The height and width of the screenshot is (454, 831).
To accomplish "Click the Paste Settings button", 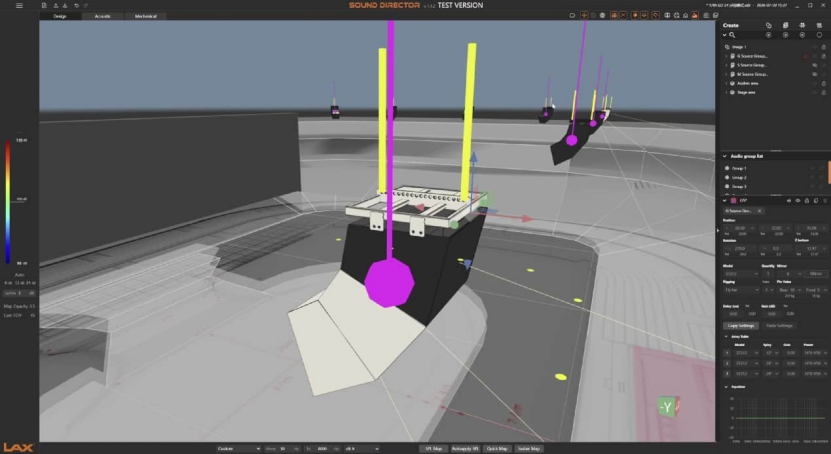I will [x=779, y=326].
